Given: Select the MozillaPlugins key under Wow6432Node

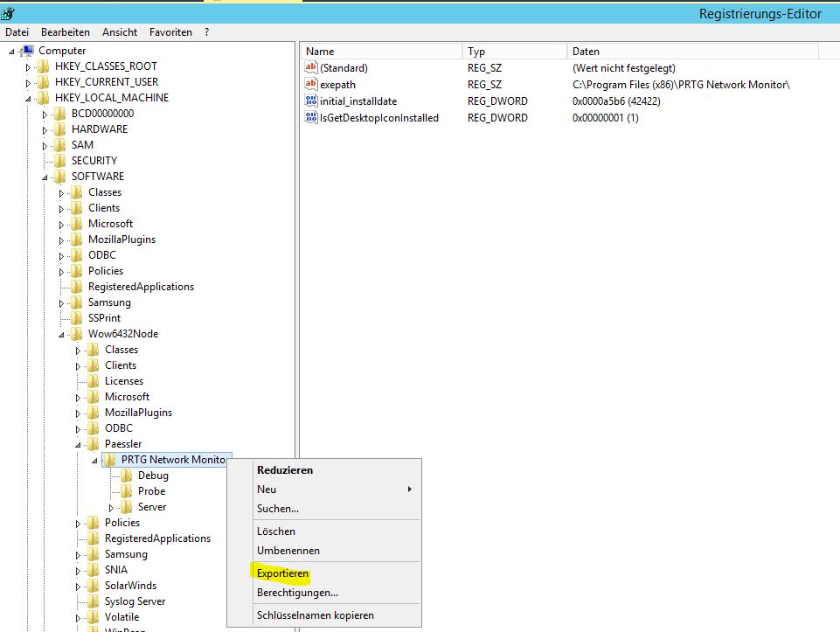Looking at the screenshot, I should (138, 413).
